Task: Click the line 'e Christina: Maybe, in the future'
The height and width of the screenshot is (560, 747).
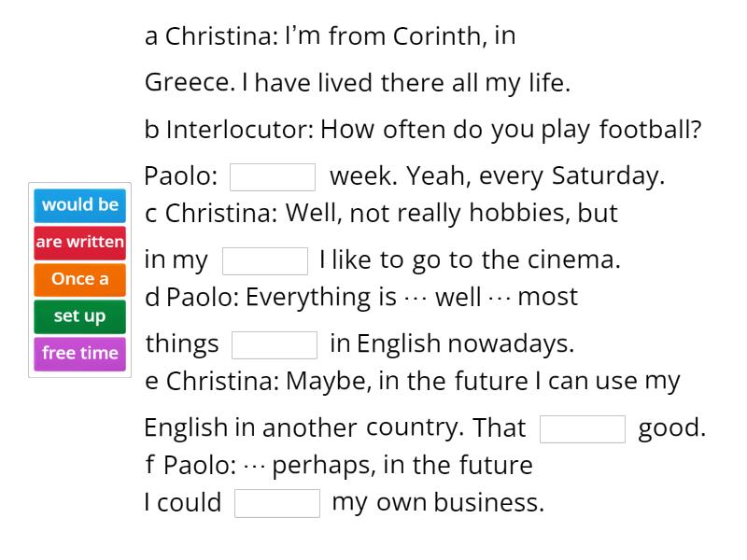Action: (x=412, y=382)
